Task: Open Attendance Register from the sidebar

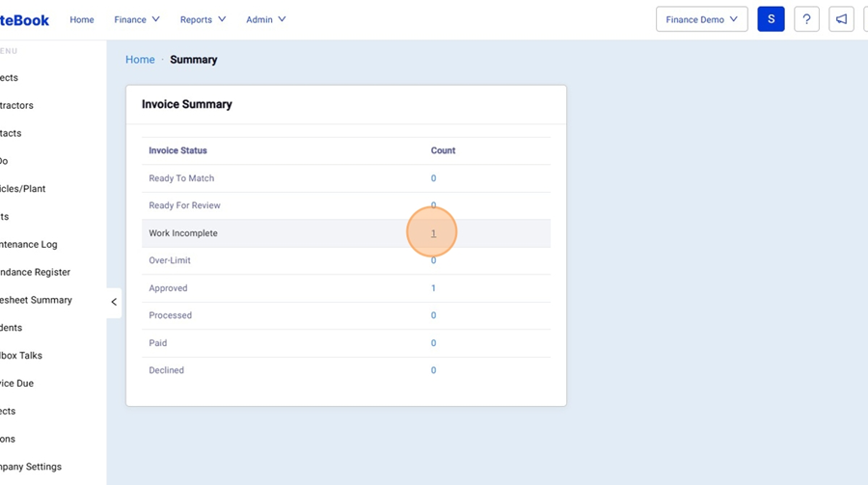Action: click(x=35, y=273)
